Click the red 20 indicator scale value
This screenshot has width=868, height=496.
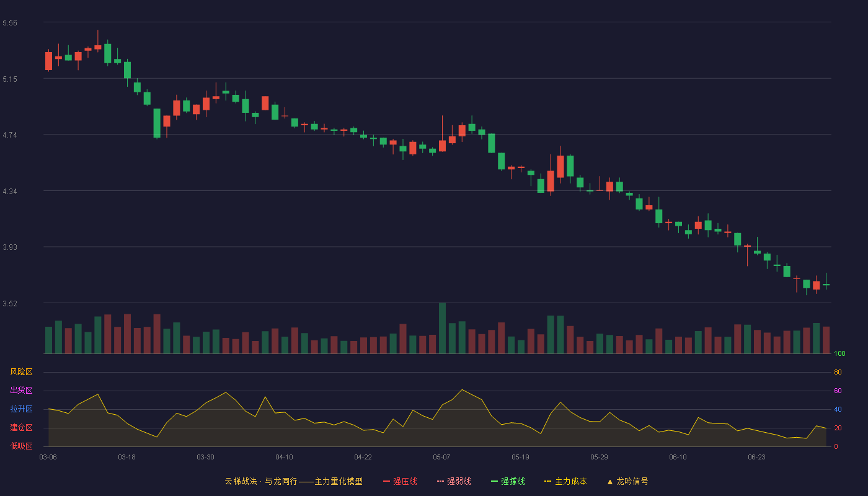(x=838, y=428)
